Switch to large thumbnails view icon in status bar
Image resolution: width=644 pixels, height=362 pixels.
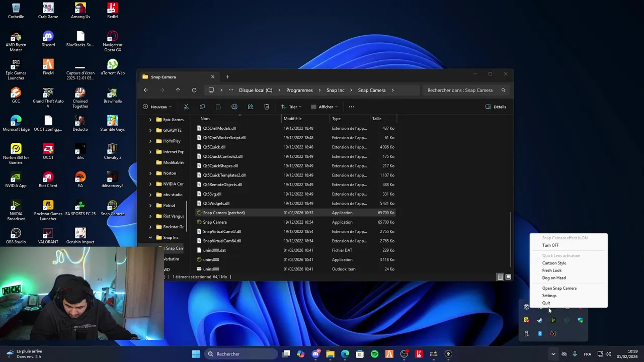click(508, 277)
